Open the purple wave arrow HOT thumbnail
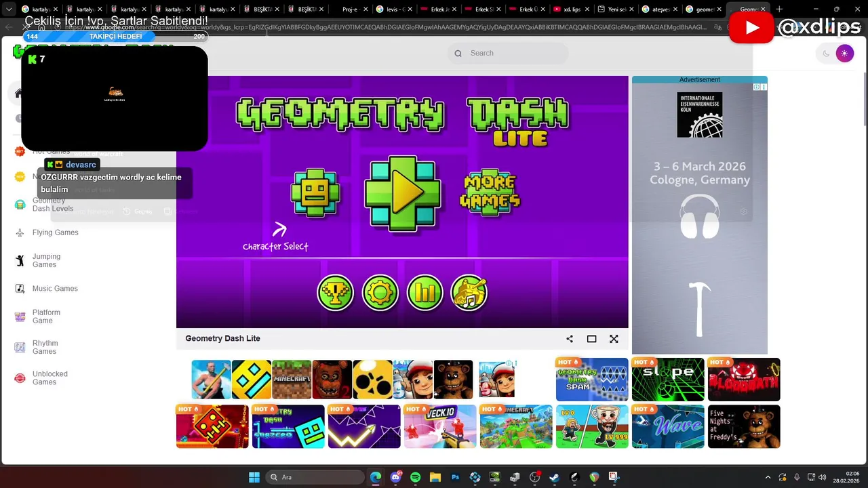Image resolution: width=868 pixels, height=488 pixels. pos(364,426)
